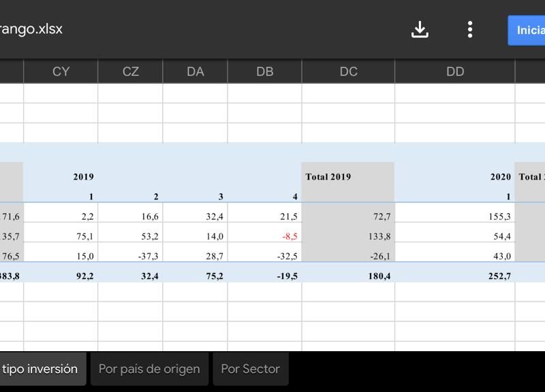Open the three-dot more options menu
545x392 pixels.
pyautogui.click(x=470, y=29)
